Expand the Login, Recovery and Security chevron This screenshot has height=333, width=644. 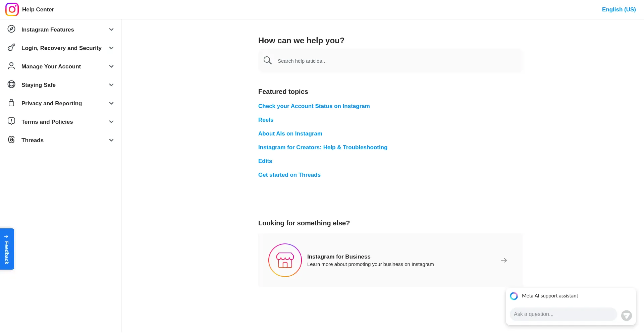click(111, 48)
